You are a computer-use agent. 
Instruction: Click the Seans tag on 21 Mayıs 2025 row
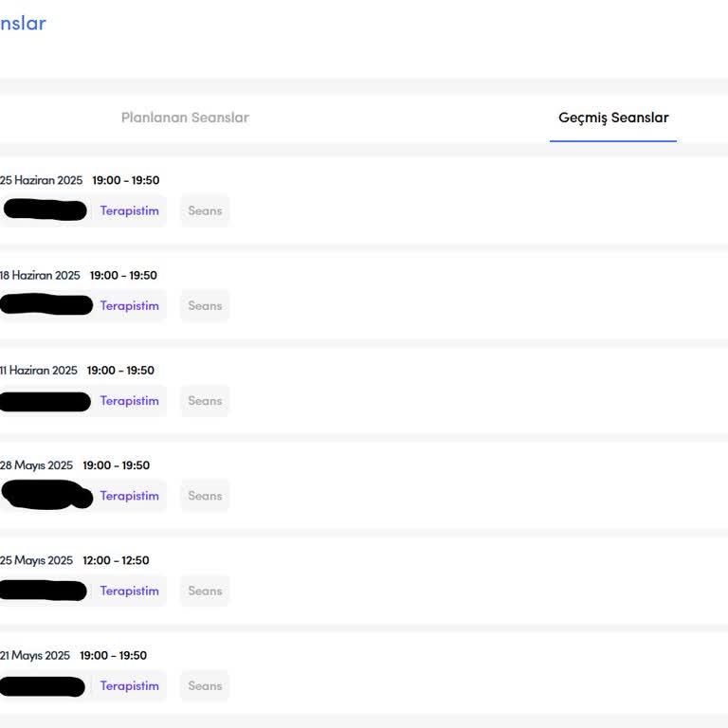click(x=205, y=685)
